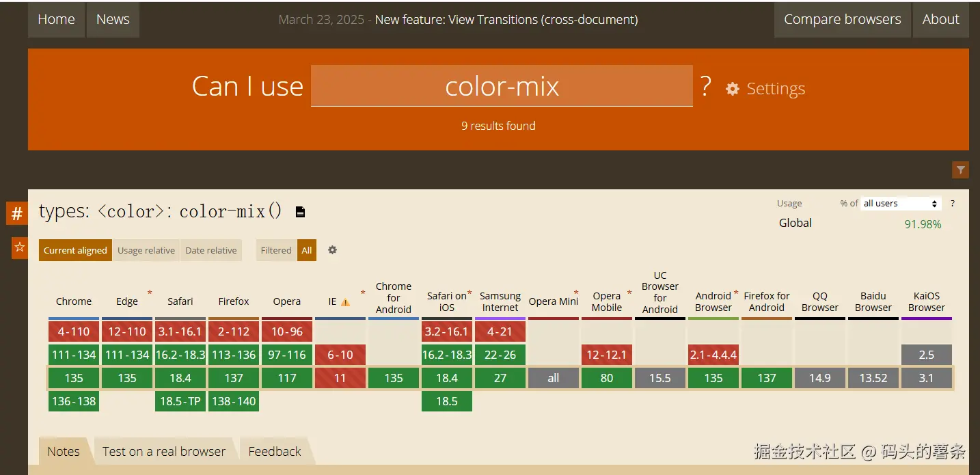Click Chrome for Android 135 cell

click(394, 378)
